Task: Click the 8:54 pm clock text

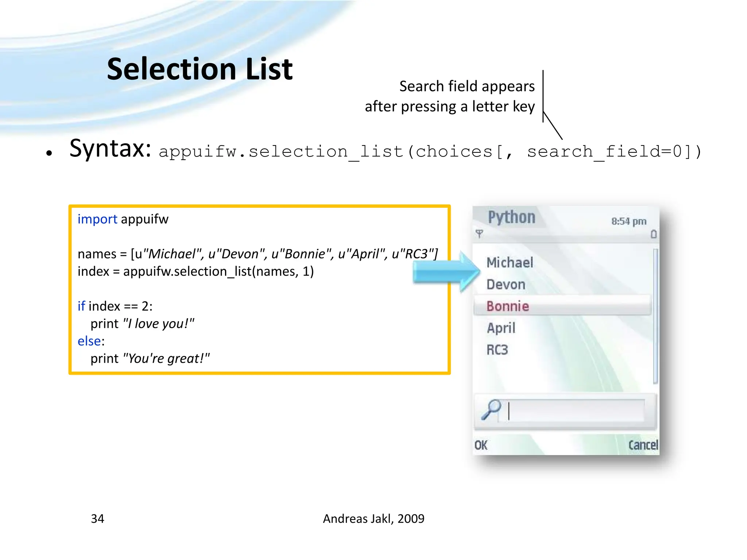Action: pyautogui.click(x=629, y=221)
